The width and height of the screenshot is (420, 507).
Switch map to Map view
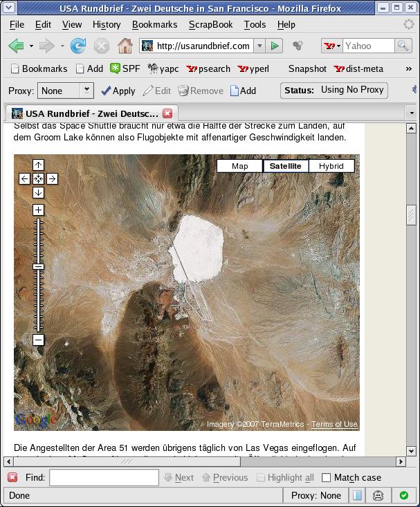(240, 166)
